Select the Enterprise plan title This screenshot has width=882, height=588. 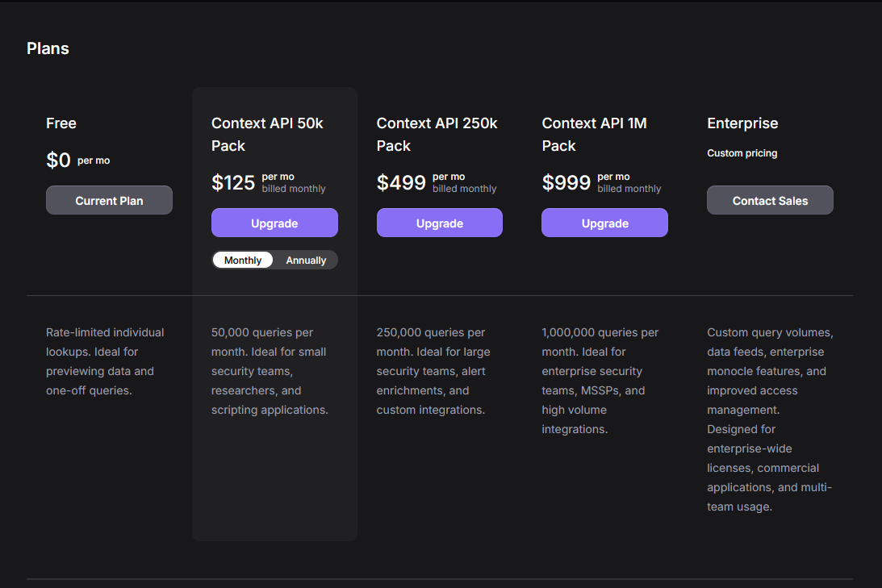tap(742, 123)
